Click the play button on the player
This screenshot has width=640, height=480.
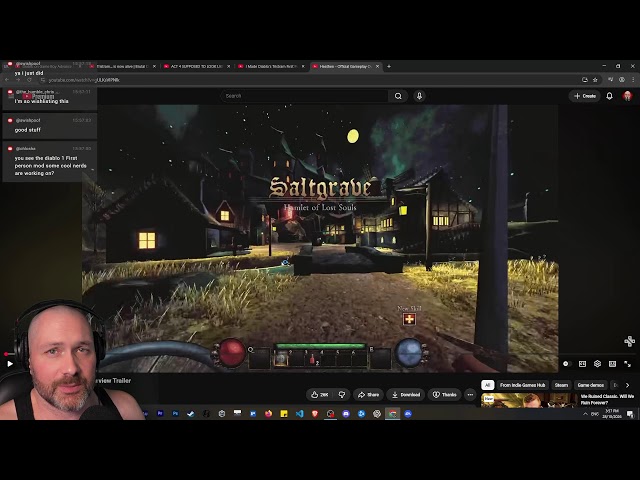(x=10, y=364)
